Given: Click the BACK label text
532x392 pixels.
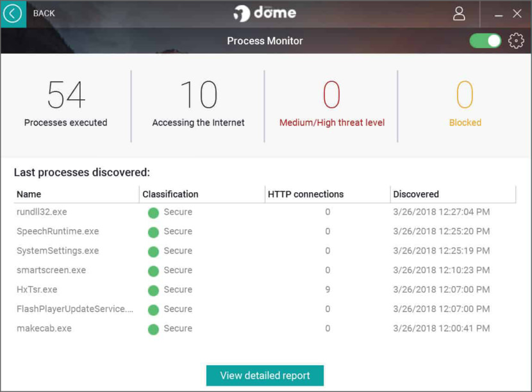Looking at the screenshot, I should tap(44, 13).
